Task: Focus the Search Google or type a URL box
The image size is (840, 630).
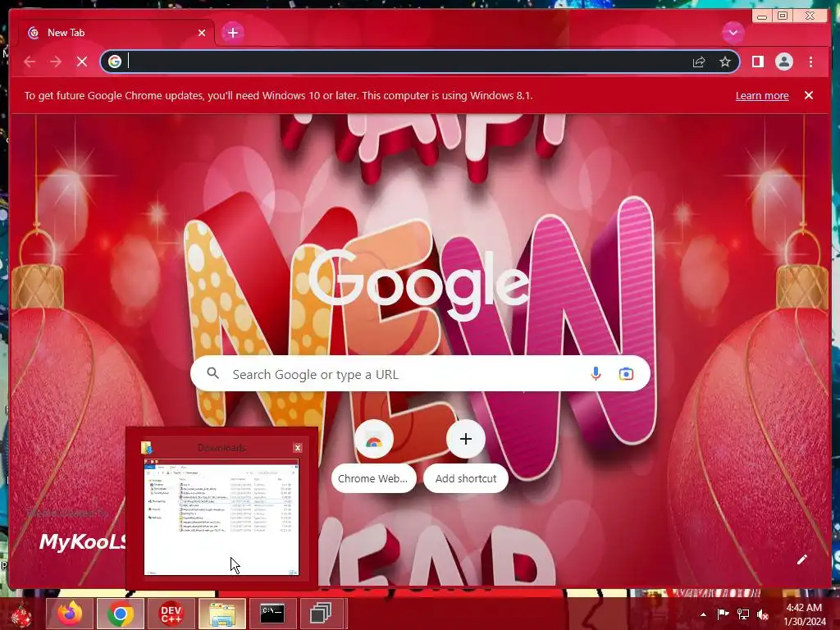Action: click(420, 374)
